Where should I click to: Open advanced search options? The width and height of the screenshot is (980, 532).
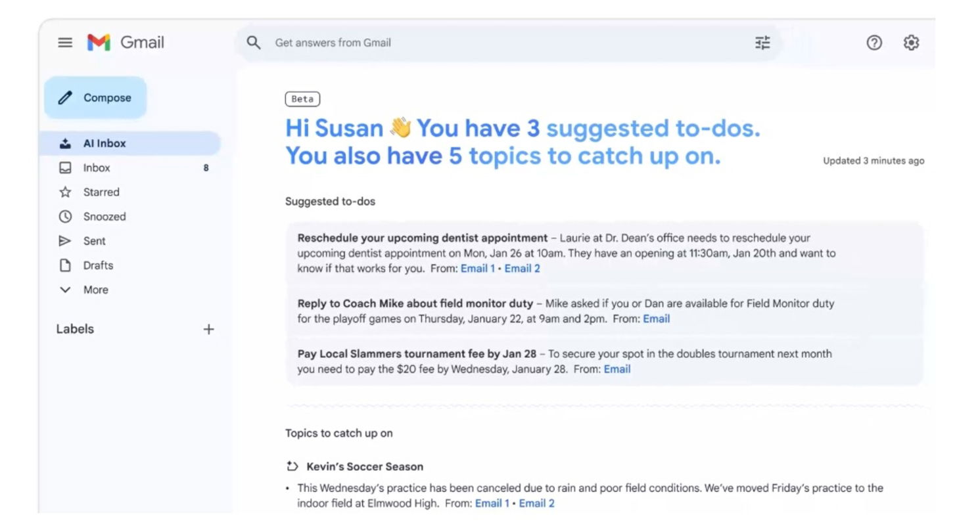(x=762, y=42)
